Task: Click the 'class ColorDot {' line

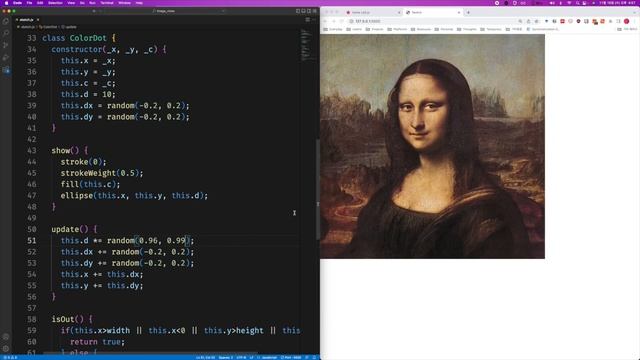Action: pyautogui.click(x=79, y=38)
